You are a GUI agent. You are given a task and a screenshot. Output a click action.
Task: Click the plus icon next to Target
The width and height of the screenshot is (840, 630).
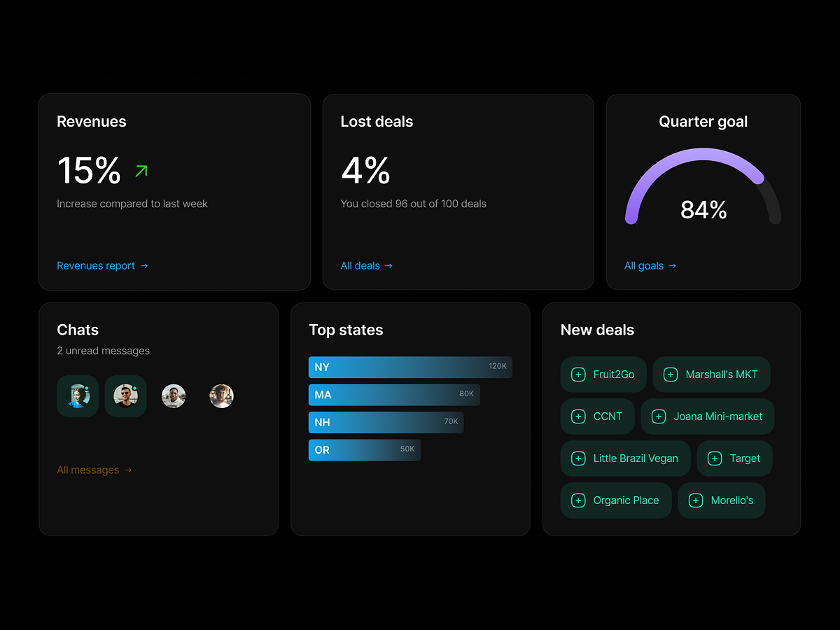pos(714,458)
